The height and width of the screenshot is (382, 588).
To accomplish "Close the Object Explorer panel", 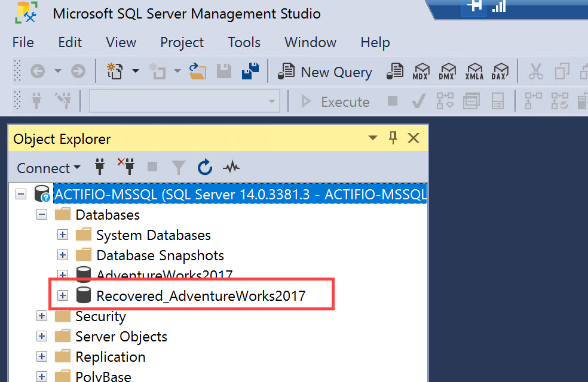I will 414,138.
